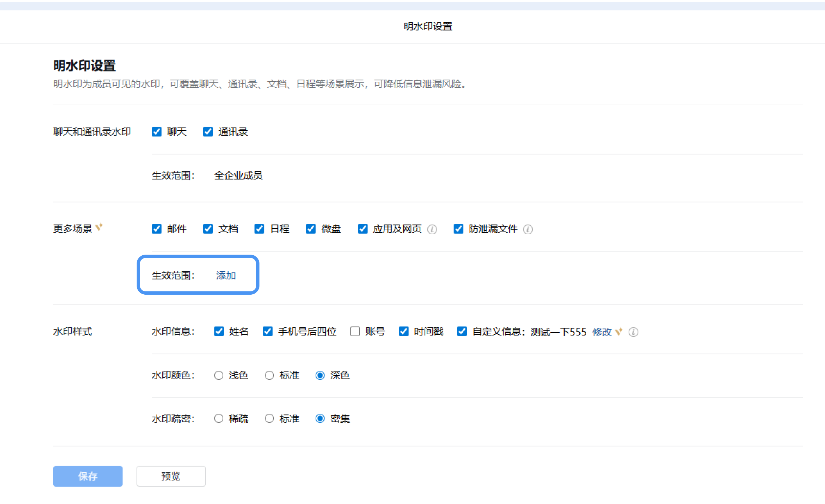Screen dimensions: 825x504
Task: Select 浅色 watermark color
Action: tap(219, 376)
